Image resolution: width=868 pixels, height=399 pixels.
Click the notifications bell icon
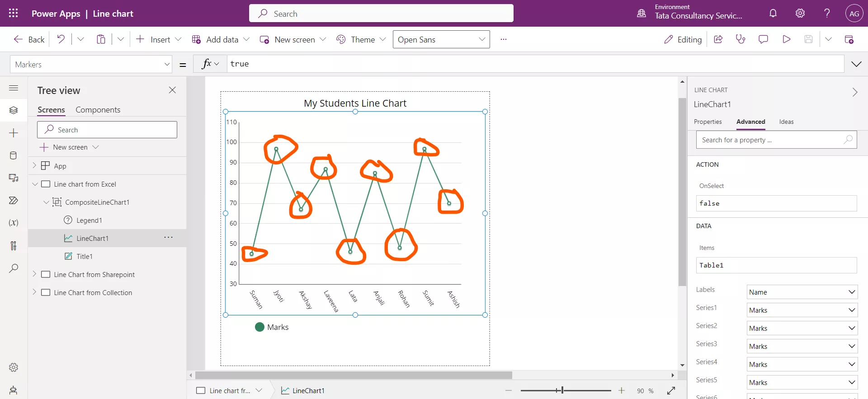click(773, 13)
